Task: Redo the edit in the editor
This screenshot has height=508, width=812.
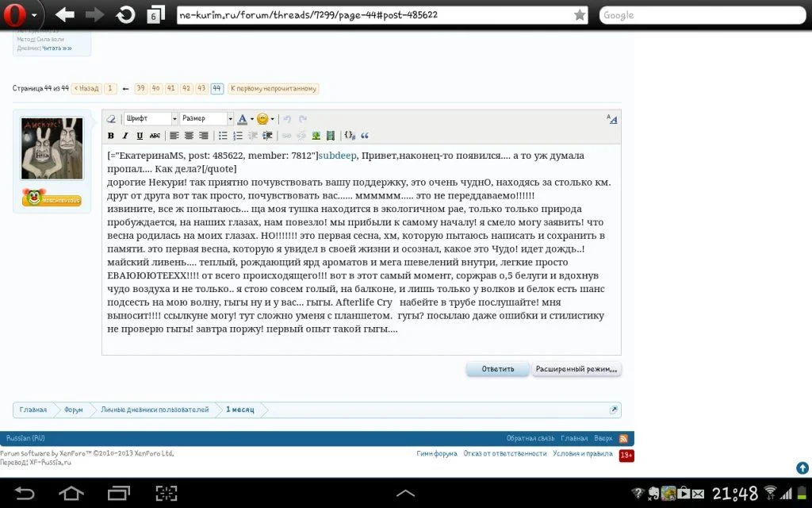Action: (x=303, y=119)
